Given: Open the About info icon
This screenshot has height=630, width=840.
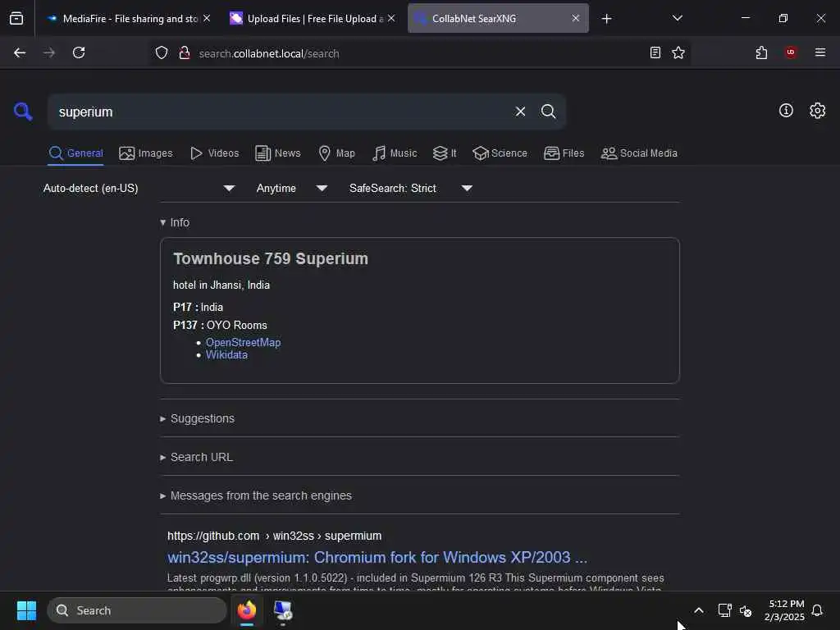Looking at the screenshot, I should click(x=786, y=111).
